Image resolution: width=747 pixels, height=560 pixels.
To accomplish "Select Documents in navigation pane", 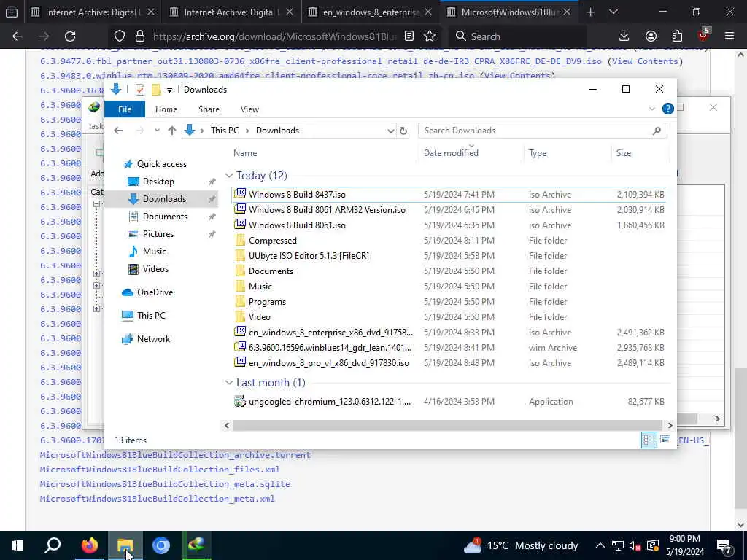I will click(165, 216).
